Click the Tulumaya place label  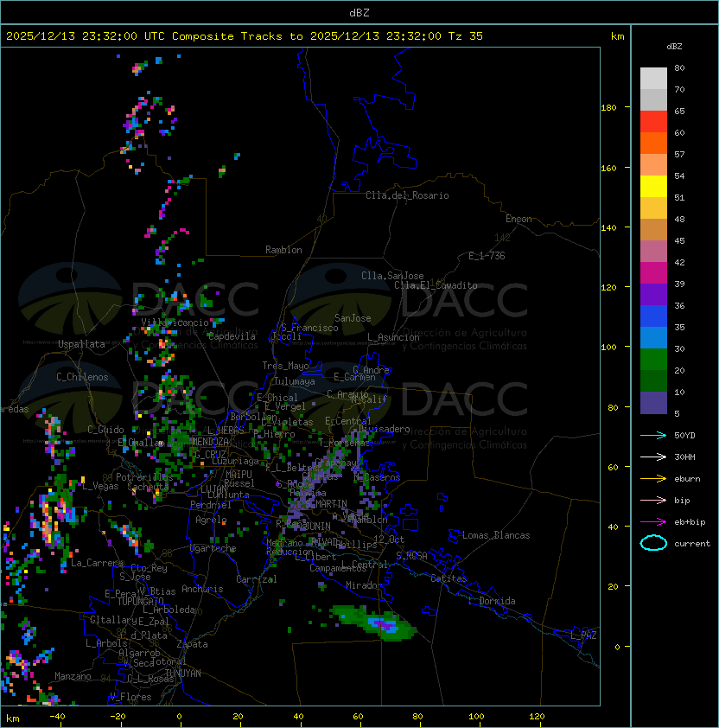pyautogui.click(x=295, y=381)
